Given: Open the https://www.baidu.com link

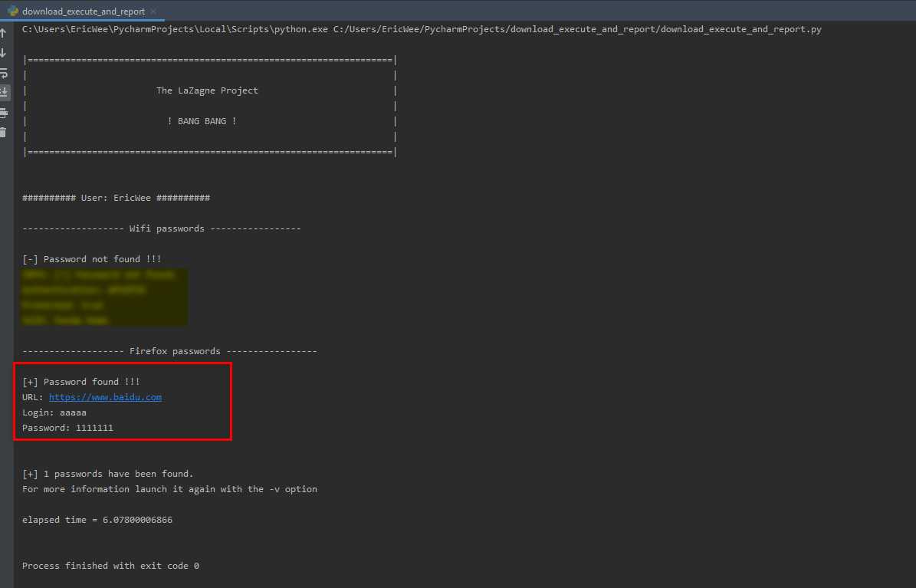Looking at the screenshot, I should [x=105, y=397].
